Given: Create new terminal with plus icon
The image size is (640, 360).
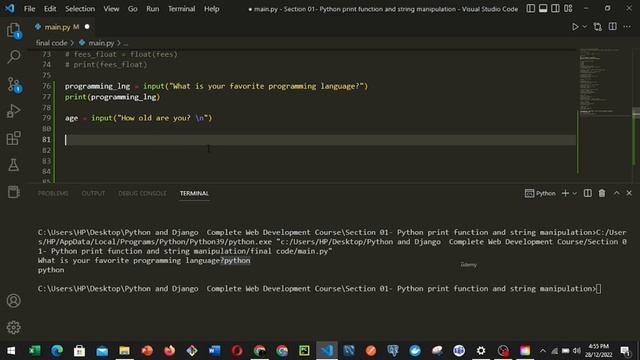Looking at the screenshot, I should click(x=565, y=193).
